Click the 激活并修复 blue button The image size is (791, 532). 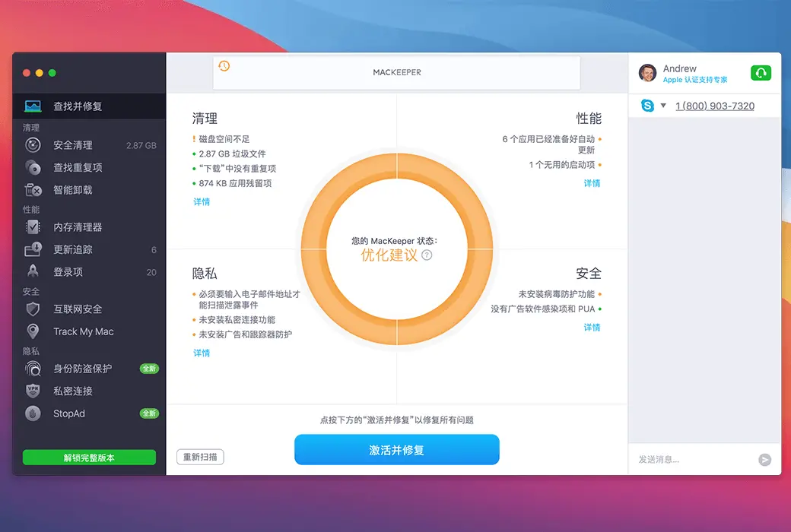point(397,450)
